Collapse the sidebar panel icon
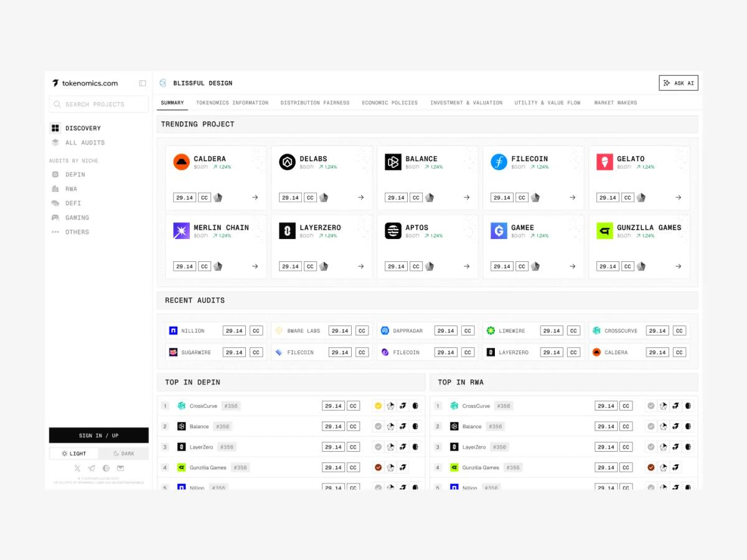 pyautogui.click(x=143, y=83)
